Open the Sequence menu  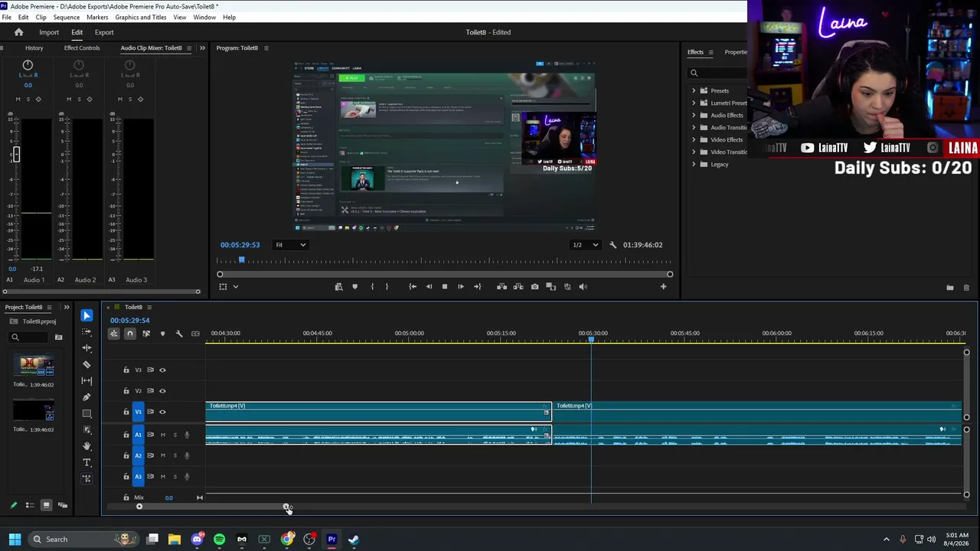click(67, 17)
